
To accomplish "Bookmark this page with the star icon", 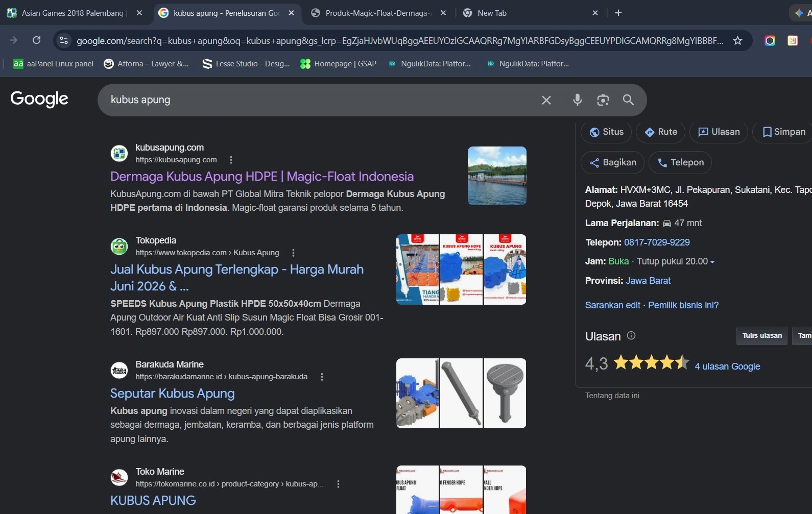I will pyautogui.click(x=737, y=40).
